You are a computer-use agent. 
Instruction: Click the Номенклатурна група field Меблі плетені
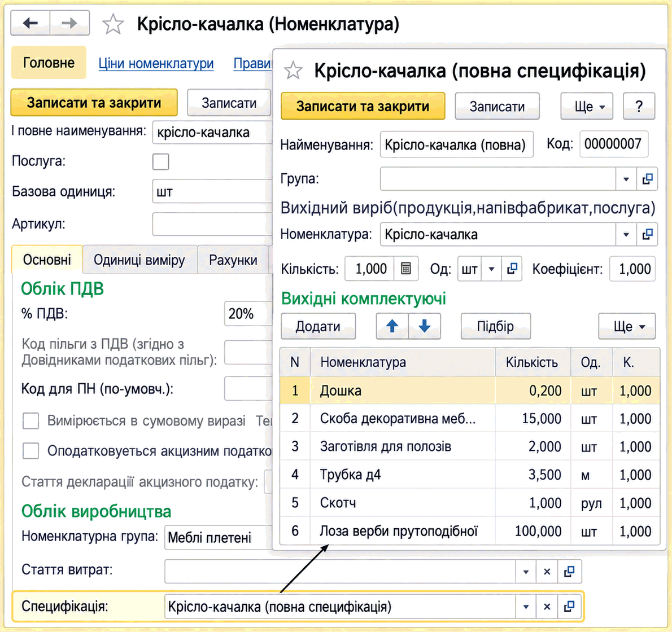[219, 537]
